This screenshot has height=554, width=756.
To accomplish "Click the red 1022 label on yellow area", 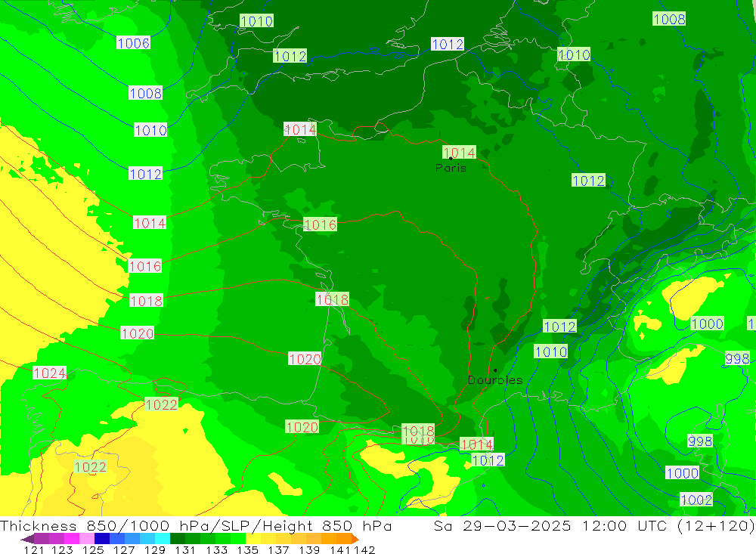I will [90, 467].
